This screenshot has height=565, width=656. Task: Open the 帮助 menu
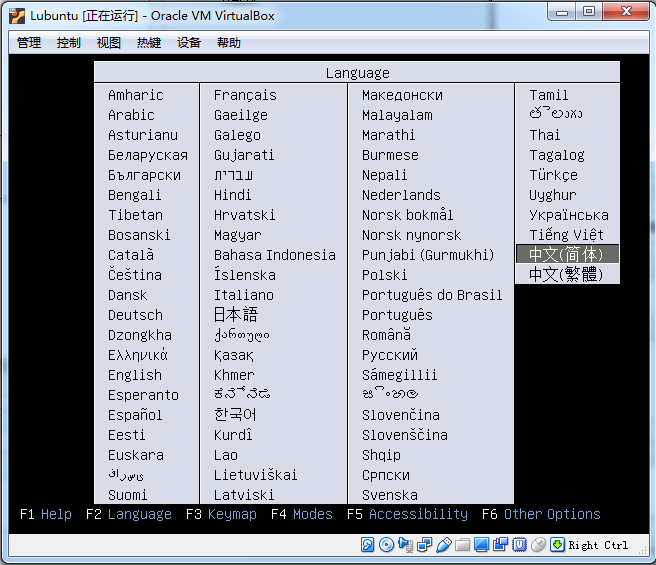click(229, 43)
